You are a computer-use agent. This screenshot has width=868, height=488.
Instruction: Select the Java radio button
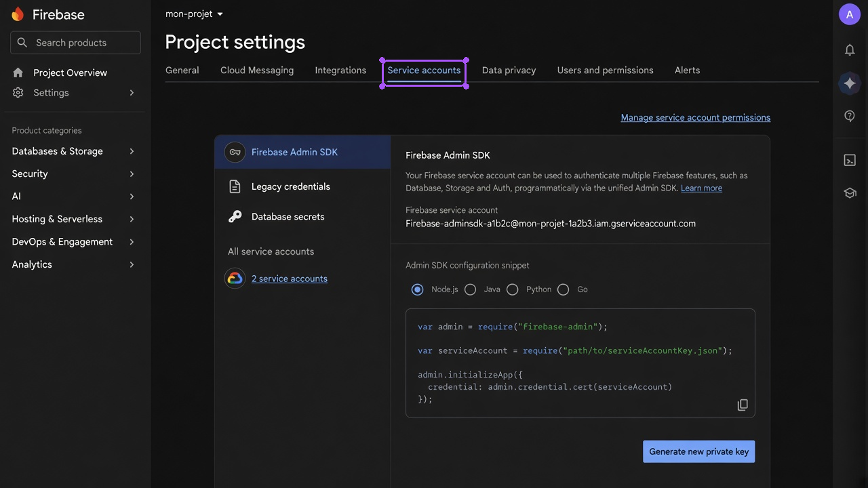470,289
